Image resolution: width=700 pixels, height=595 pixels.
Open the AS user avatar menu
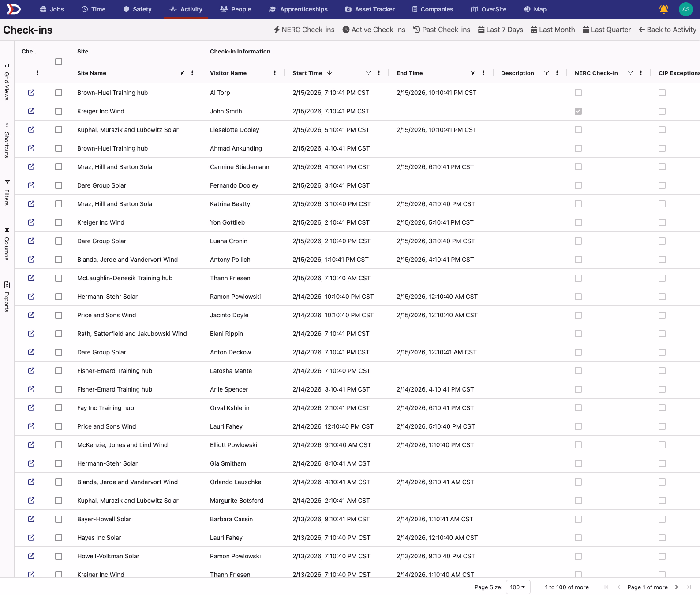click(685, 9)
